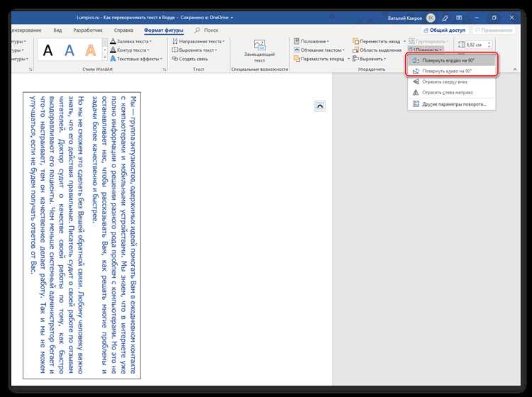Collapse the ribbon with chevron arrow
This screenshot has width=532, height=397.
515,69
